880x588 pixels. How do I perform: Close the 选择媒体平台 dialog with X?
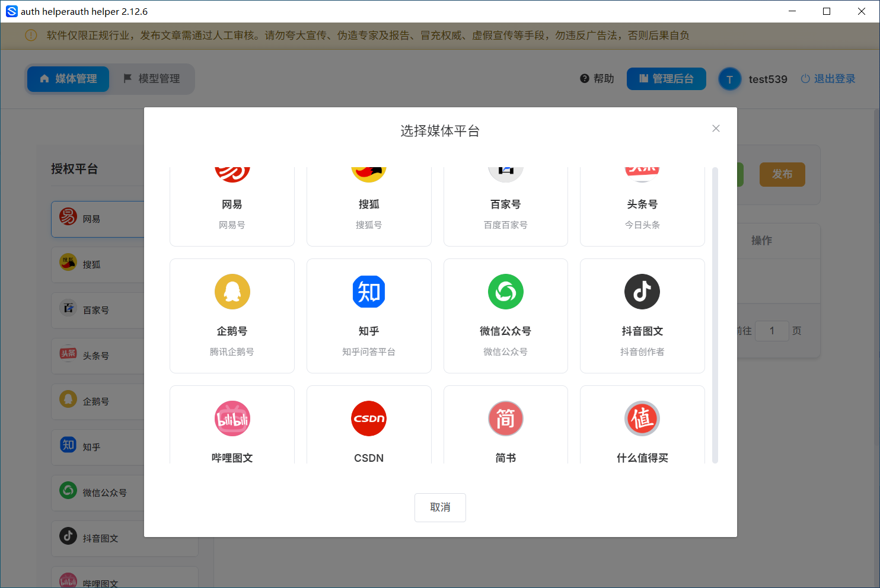tap(716, 129)
